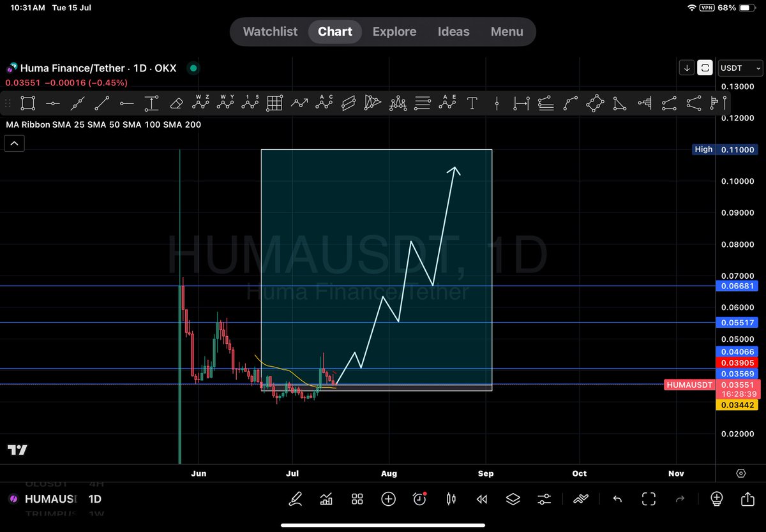Select the head and shoulders pattern tool

[398, 103]
